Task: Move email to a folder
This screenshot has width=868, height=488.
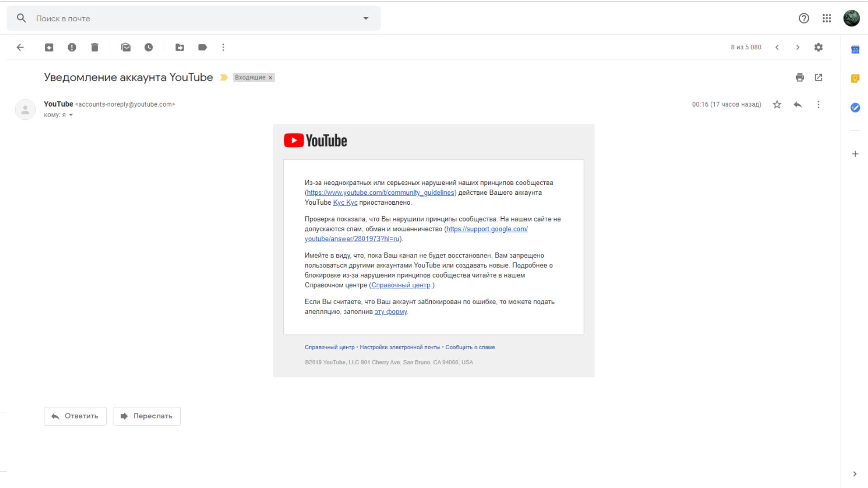Action: pyautogui.click(x=180, y=47)
